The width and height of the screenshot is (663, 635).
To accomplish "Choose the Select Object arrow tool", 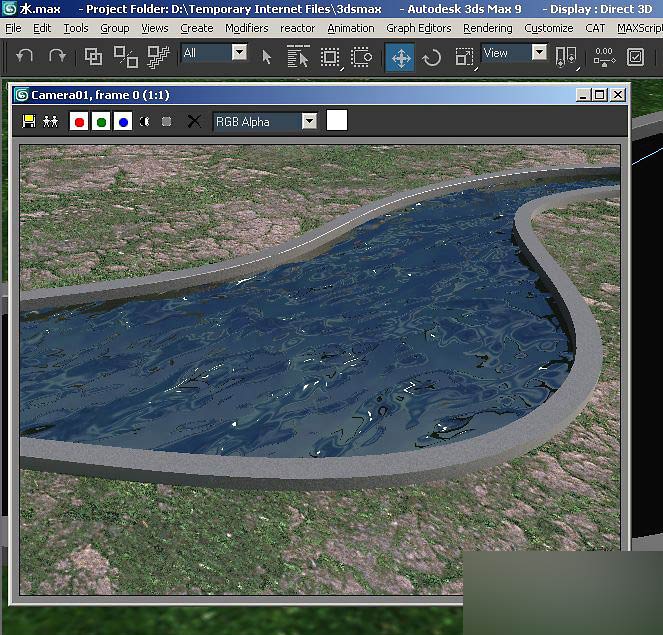I will pos(266,57).
